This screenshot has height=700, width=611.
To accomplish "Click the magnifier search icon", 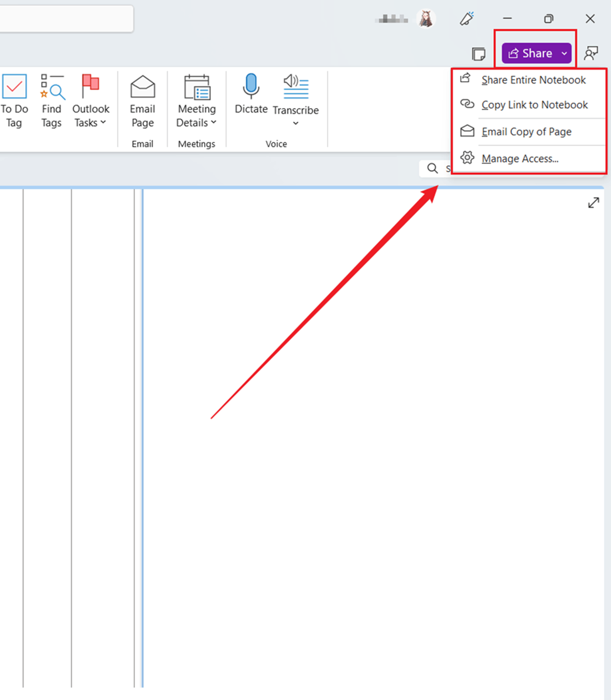I will [x=432, y=168].
